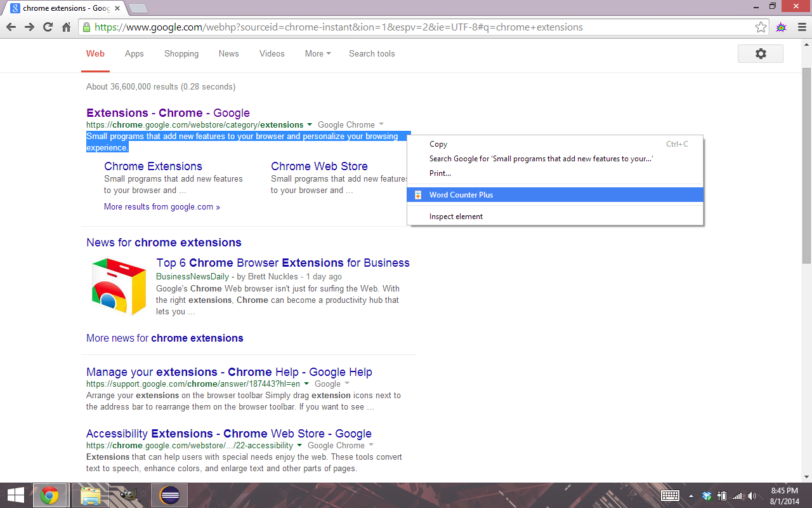Click the Dropbox tray icon
812x508 pixels.
tap(707, 496)
